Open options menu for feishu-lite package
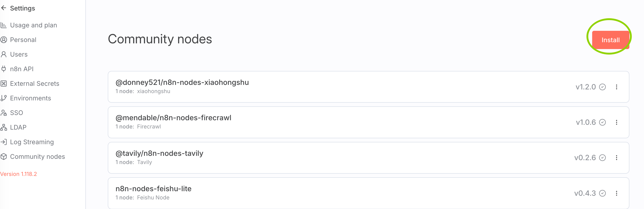Screen dimensions: 644x209 click(x=617, y=193)
